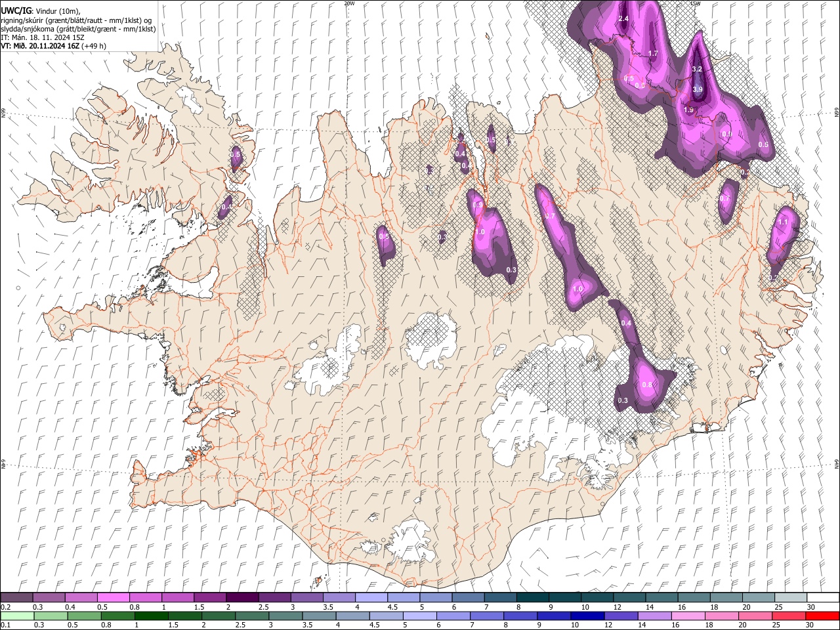The width and height of the screenshot is (840, 630).
Task: Click the 2.4 snowfall value on the map
Action: tap(623, 18)
